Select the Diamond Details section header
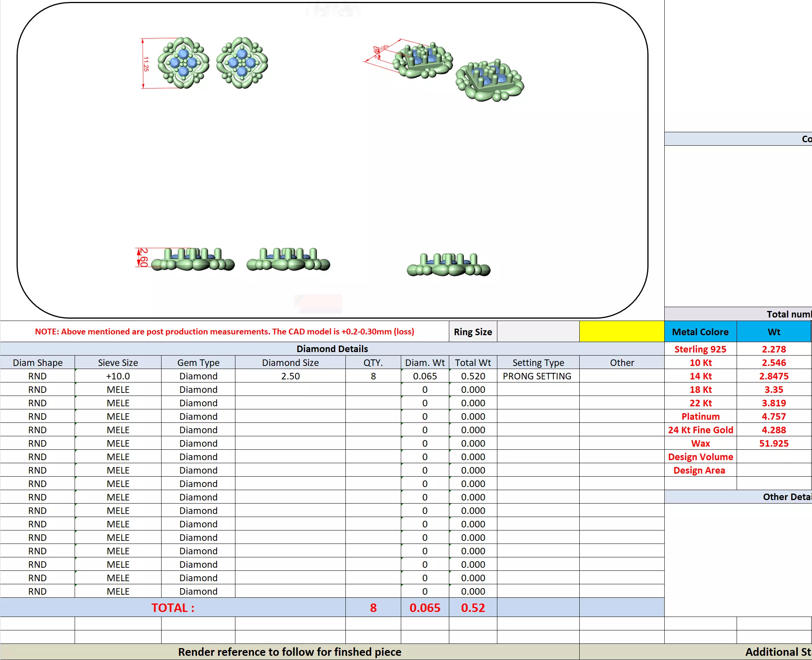The width and height of the screenshot is (812, 660). click(332, 349)
